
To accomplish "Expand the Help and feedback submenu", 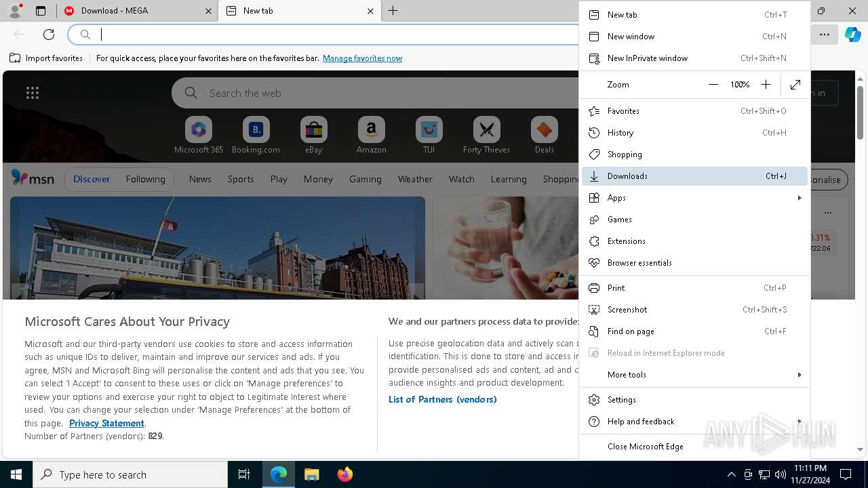I will click(694, 422).
